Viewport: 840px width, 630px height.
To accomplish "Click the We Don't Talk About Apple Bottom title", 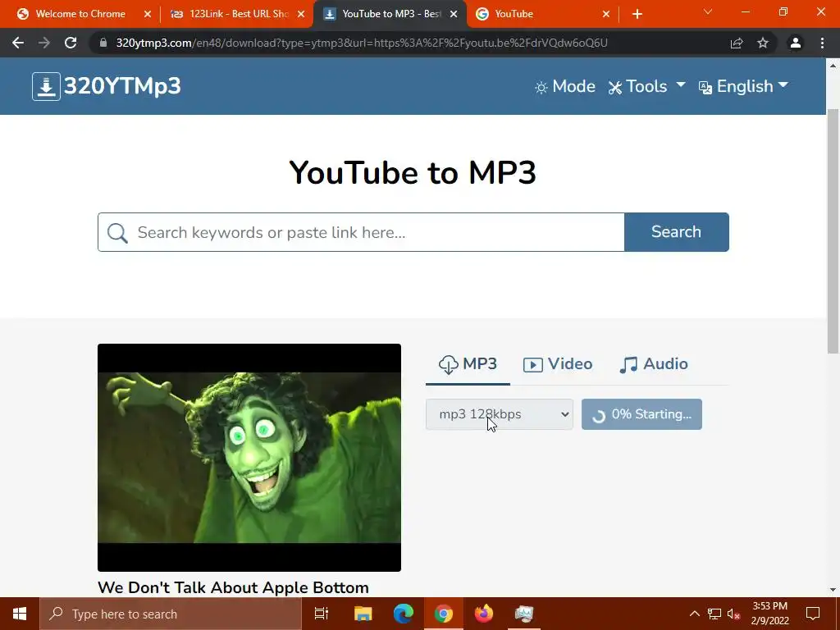I will click(233, 587).
